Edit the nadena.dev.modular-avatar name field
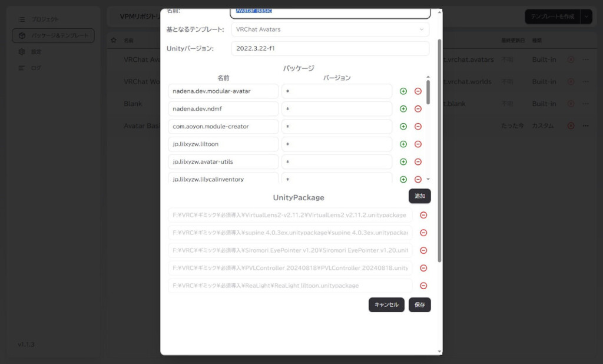The height and width of the screenshot is (364, 603). [x=223, y=91]
